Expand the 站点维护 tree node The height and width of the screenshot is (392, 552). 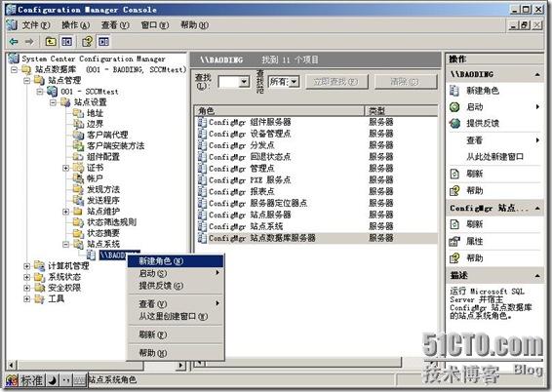(66, 212)
